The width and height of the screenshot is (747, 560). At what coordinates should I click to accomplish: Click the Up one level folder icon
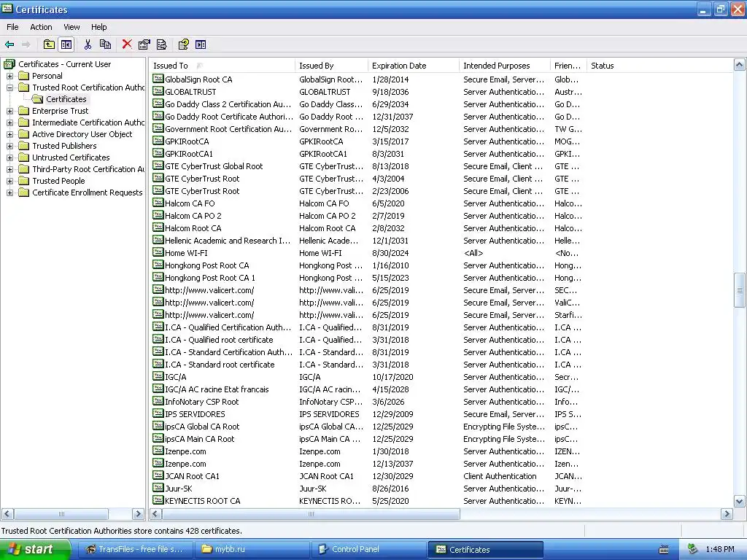click(49, 44)
